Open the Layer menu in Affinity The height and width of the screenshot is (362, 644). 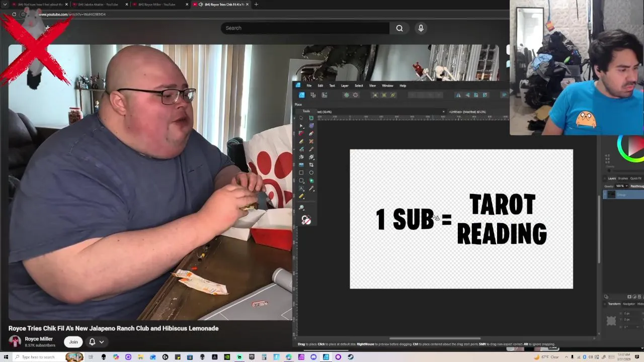point(345,85)
